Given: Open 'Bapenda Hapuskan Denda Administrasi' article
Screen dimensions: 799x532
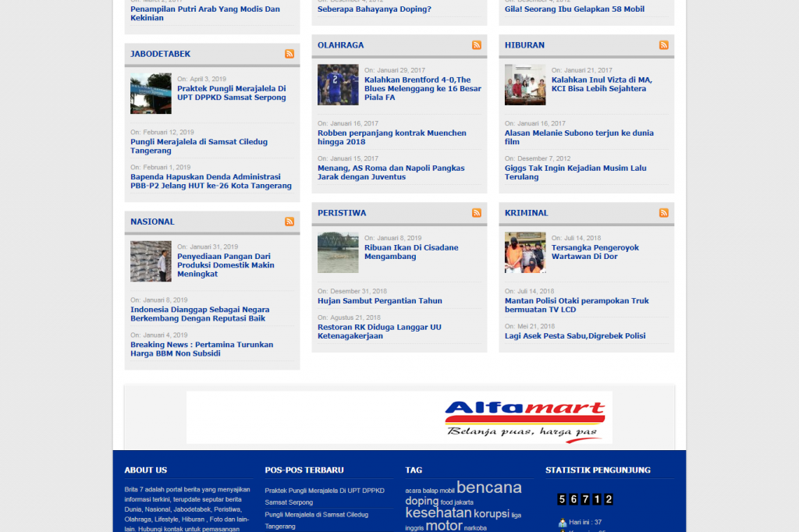Looking at the screenshot, I should 211,182.
